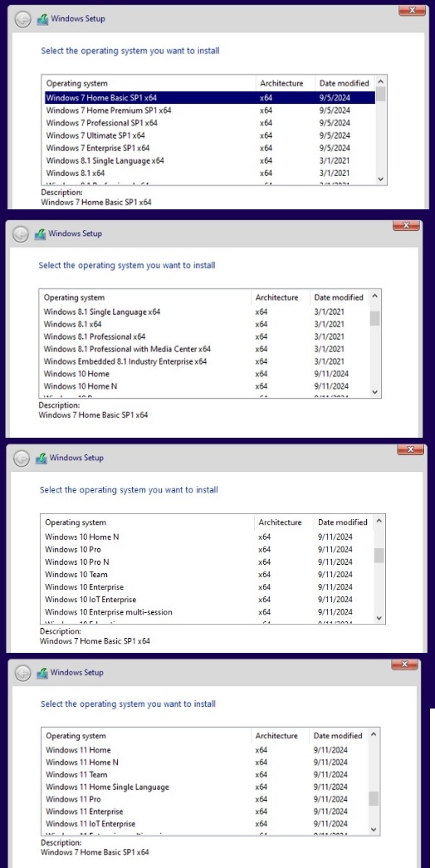Select the Windows 11 Pro row
Screen dimensions: 435x868
[207, 799]
